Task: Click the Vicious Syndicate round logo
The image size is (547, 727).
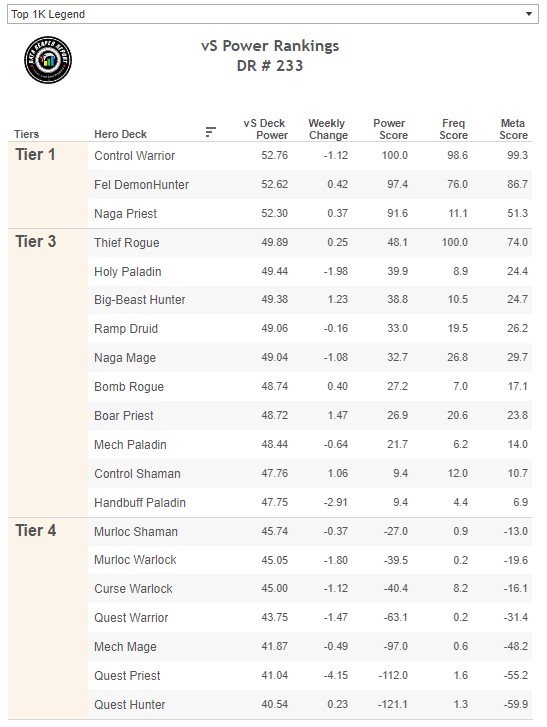Action: [x=48, y=60]
